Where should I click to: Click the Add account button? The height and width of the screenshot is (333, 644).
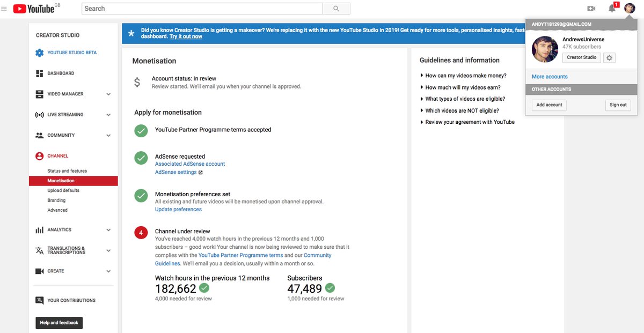pyautogui.click(x=549, y=105)
